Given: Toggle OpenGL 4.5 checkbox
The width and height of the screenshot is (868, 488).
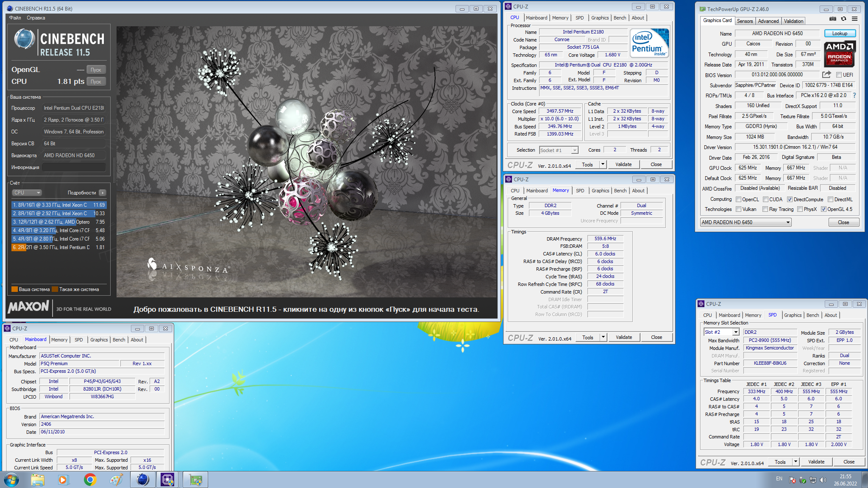Looking at the screenshot, I should (x=823, y=209).
